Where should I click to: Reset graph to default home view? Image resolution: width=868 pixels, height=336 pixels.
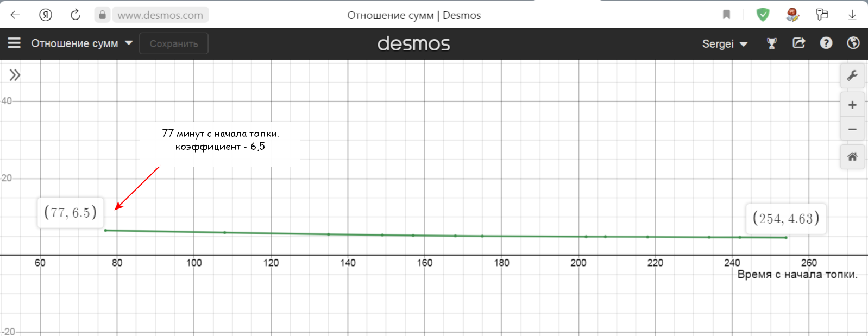pos(852,157)
